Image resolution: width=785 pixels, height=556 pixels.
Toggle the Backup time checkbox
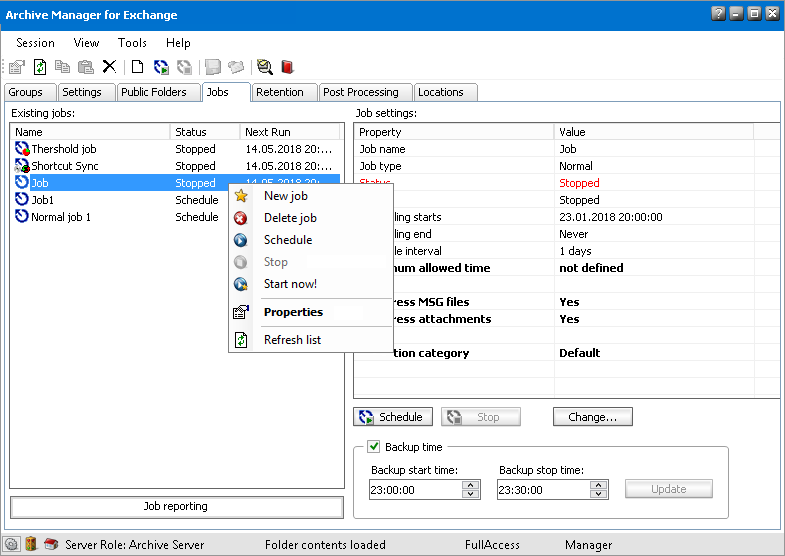coord(374,447)
